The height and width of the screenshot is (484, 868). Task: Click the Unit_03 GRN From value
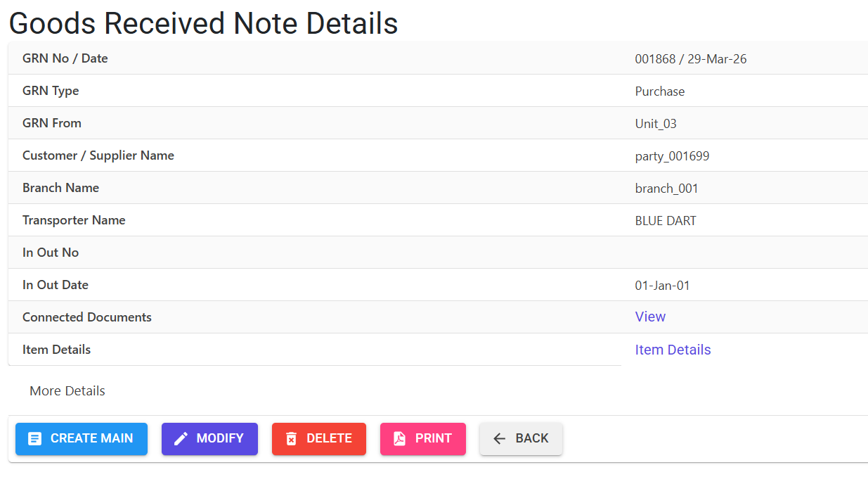pos(656,124)
